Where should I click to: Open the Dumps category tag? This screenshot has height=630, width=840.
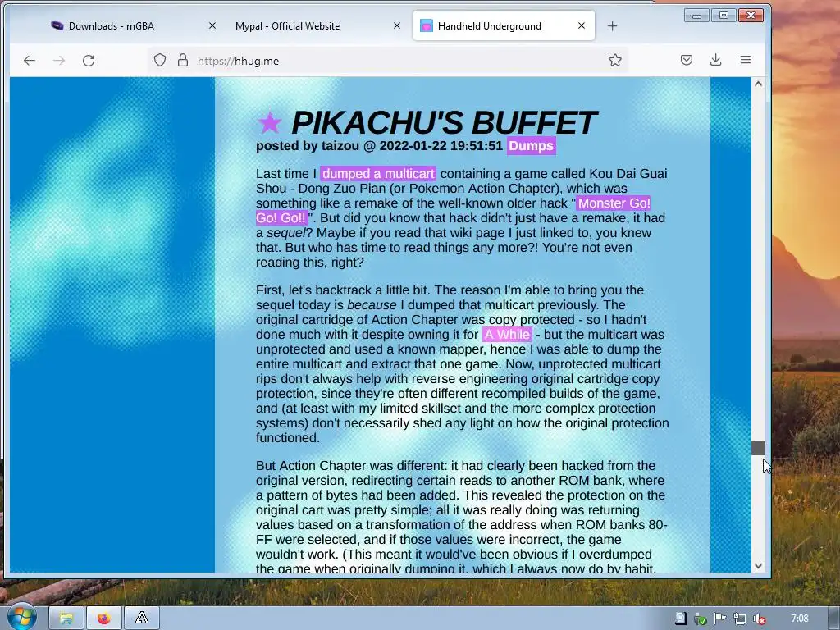click(531, 146)
